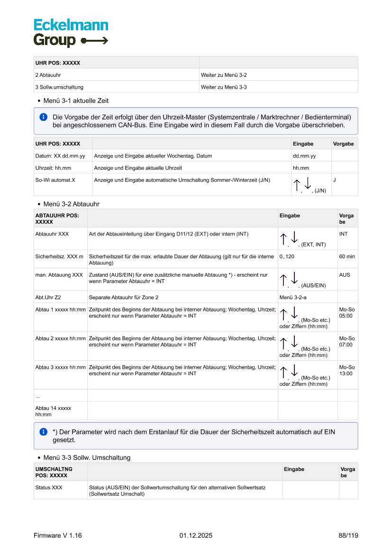Image resolution: width=392 pixels, height=554 pixels.
Task: Click the info icon beside the Uhrzeit-Master note
Action: 43,117
